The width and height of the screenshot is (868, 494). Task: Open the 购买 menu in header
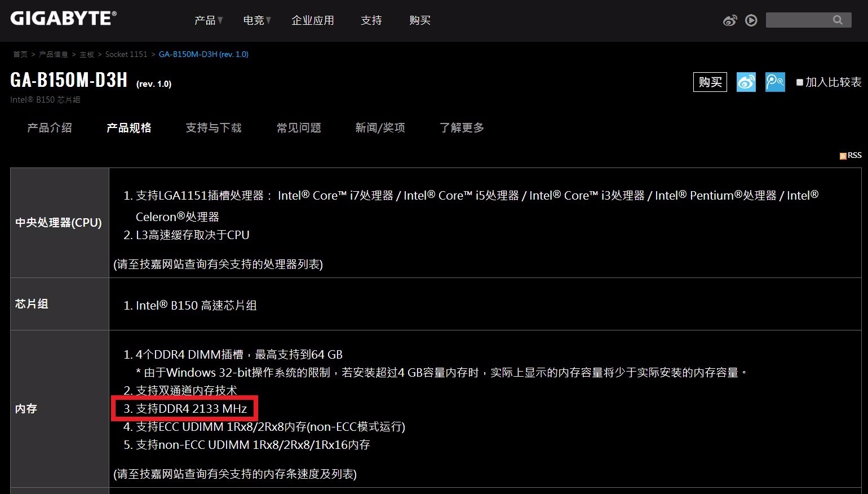point(420,20)
